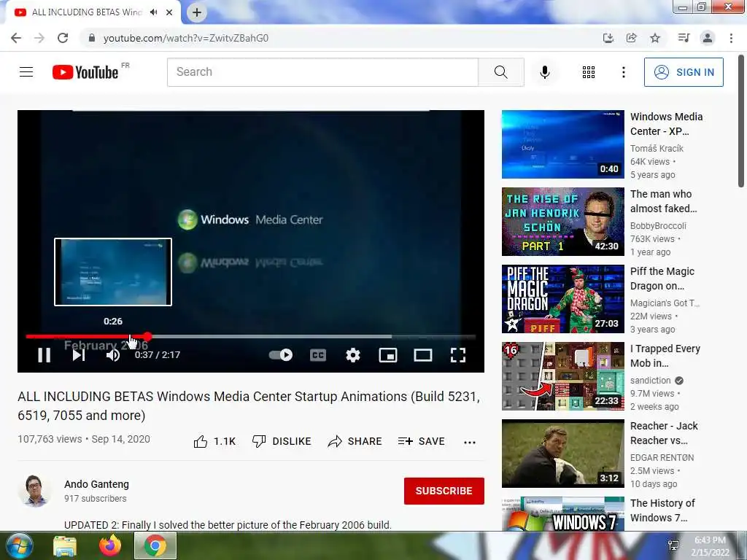This screenshot has width=747, height=560.
Task: Open the Windows Start menu
Action: [x=19, y=545]
